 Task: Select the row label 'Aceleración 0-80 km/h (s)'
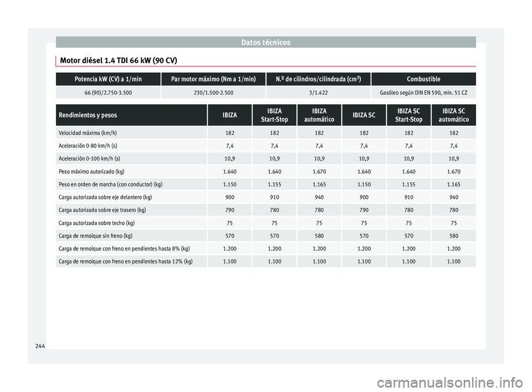(x=88, y=146)
